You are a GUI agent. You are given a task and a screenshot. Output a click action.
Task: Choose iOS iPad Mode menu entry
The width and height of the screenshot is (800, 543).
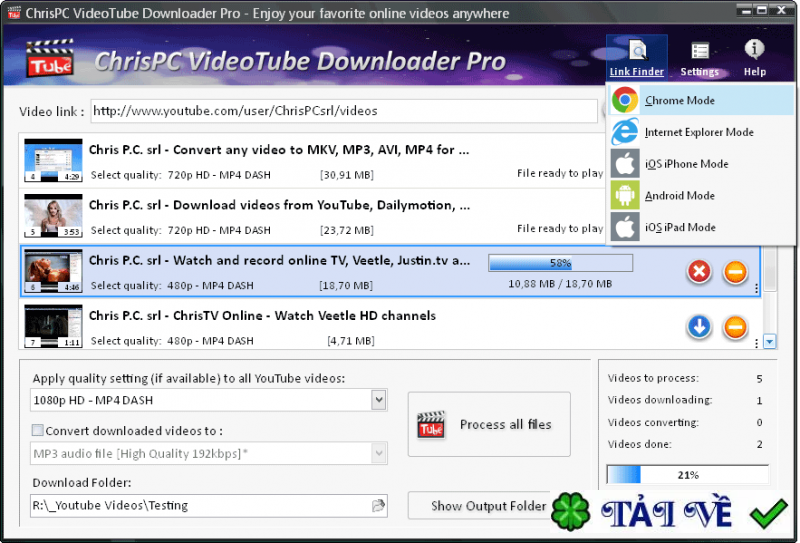click(x=702, y=227)
